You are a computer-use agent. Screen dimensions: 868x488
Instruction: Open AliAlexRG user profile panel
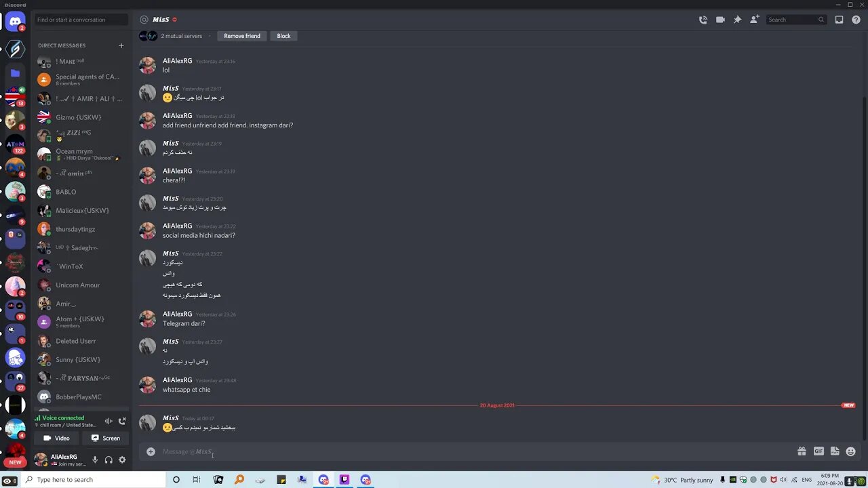coord(61,460)
